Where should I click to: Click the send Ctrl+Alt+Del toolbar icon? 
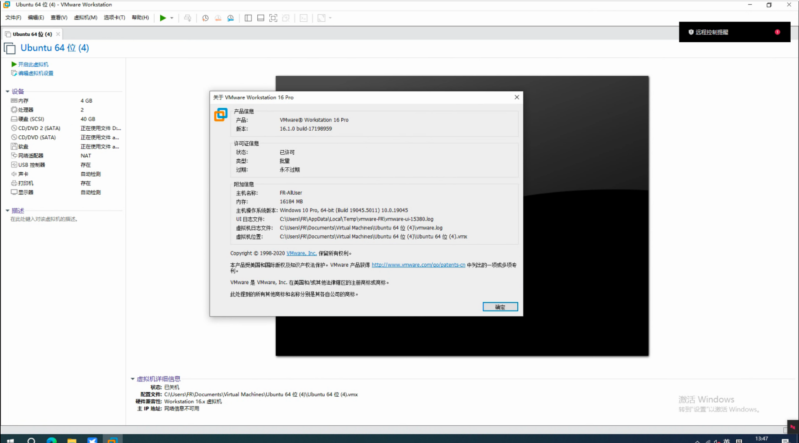[x=188, y=18]
